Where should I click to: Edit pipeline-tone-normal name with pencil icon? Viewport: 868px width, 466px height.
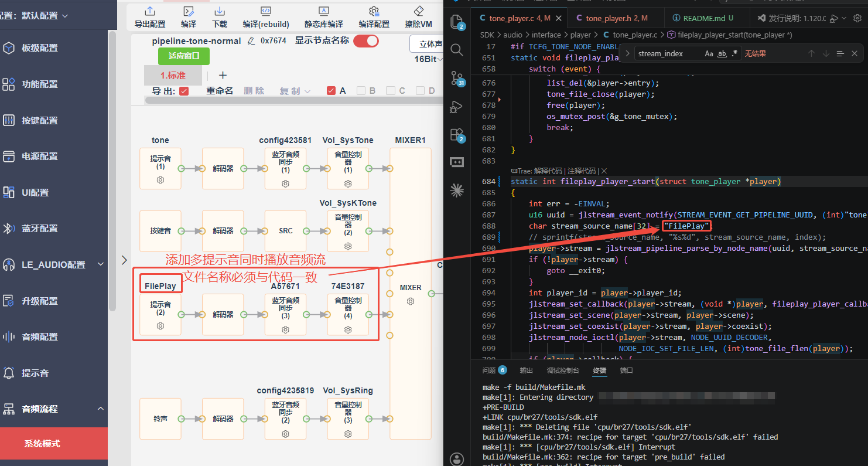251,41
